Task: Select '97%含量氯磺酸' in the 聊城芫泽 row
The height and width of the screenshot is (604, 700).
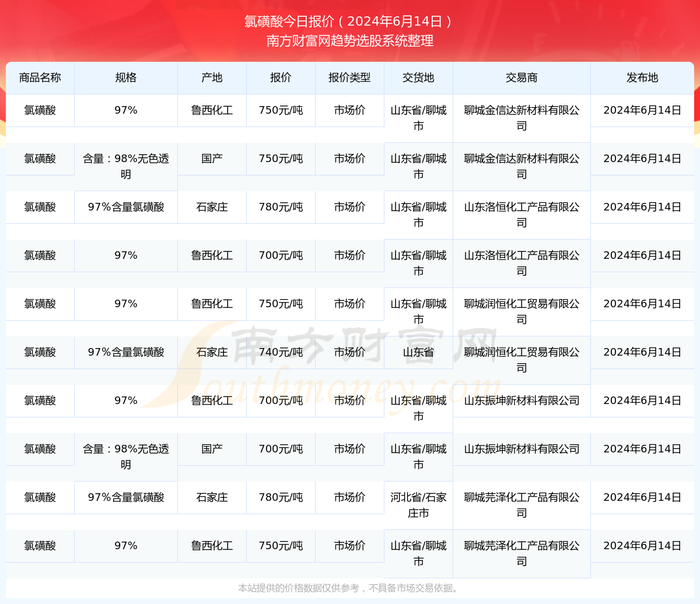Action: 126,497
